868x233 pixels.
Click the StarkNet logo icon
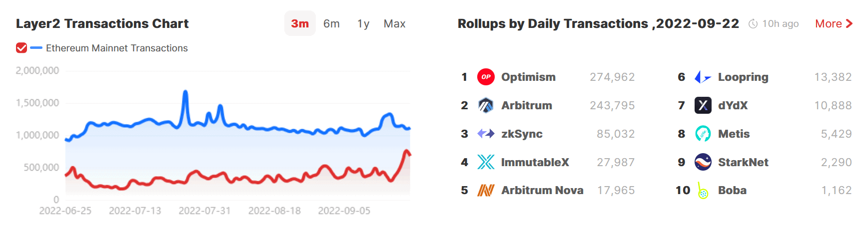coord(703,162)
